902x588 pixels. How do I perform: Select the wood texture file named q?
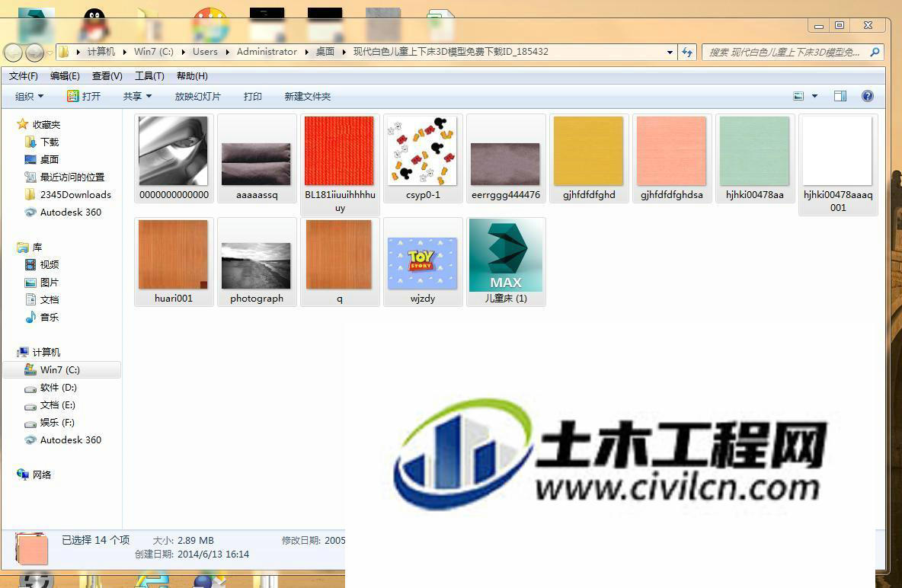(340, 262)
